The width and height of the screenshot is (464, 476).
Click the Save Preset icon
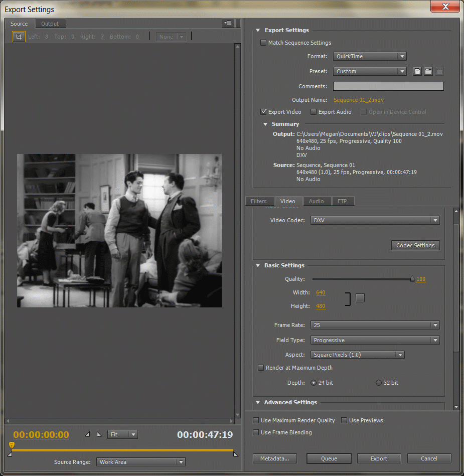point(417,71)
